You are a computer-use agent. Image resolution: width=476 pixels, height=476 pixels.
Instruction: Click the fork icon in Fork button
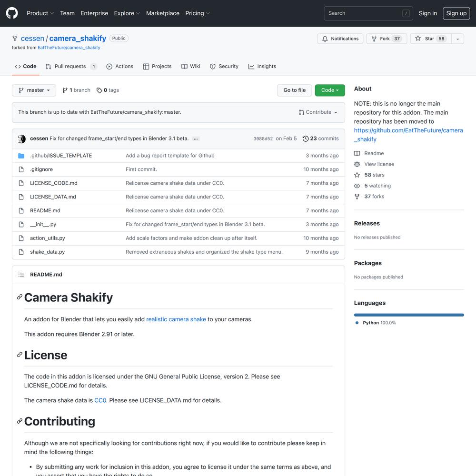click(374, 39)
